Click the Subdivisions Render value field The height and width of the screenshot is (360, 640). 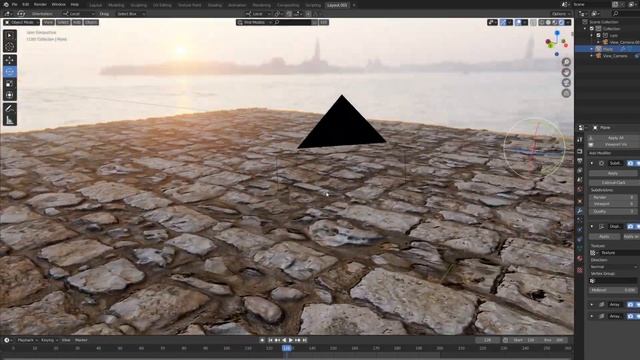613,197
